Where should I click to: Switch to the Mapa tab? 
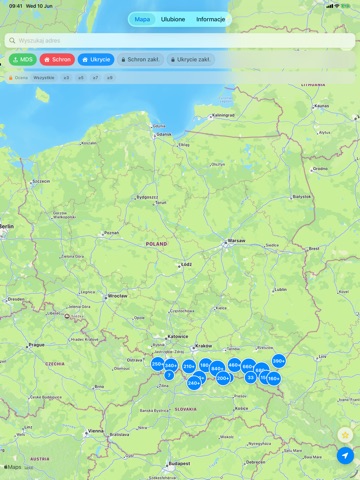(x=142, y=19)
